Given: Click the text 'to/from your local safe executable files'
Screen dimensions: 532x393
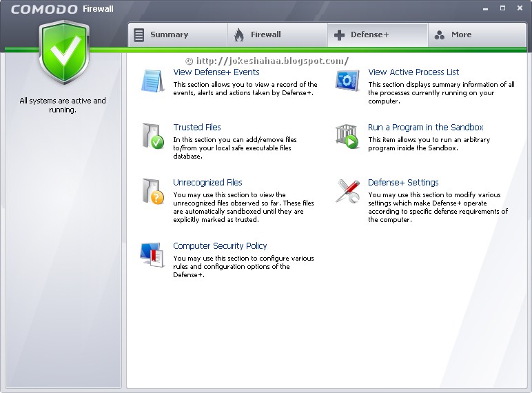Looking at the screenshot, I should (x=232, y=148).
